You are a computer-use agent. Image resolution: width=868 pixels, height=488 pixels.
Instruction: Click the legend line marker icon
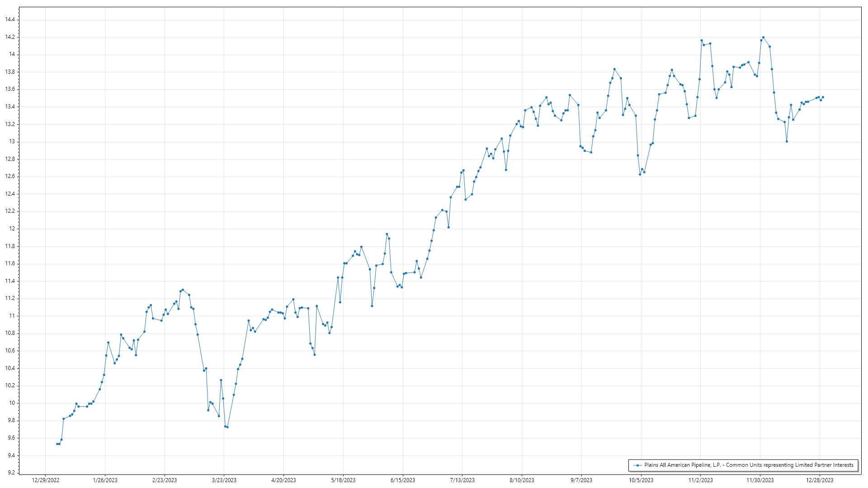638,465
